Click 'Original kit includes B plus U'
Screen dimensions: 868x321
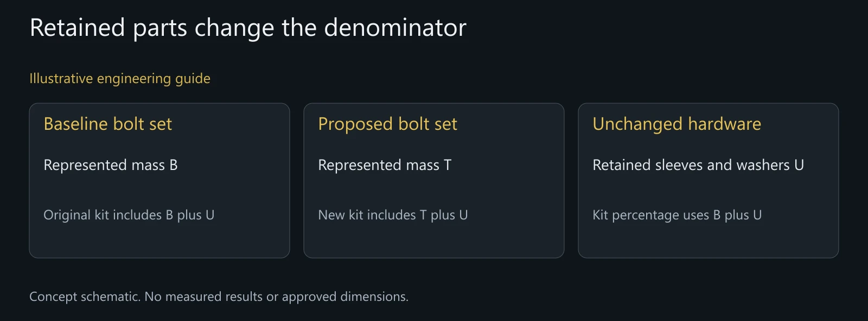click(x=129, y=215)
